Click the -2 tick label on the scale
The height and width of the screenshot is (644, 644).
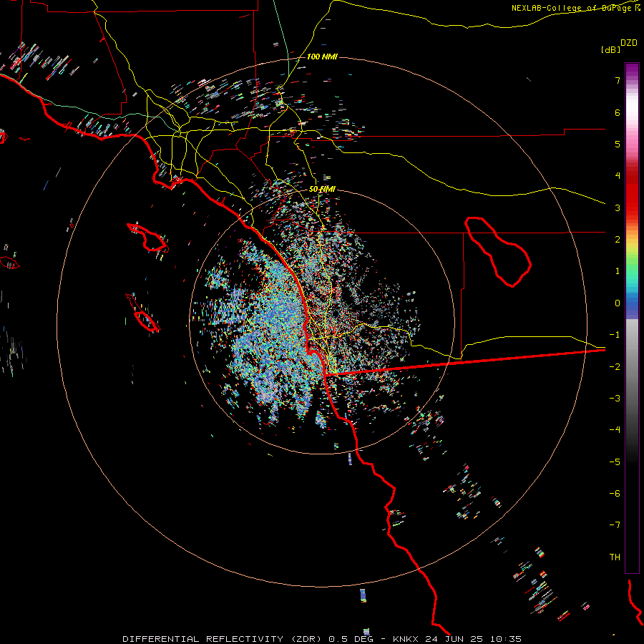click(x=615, y=367)
